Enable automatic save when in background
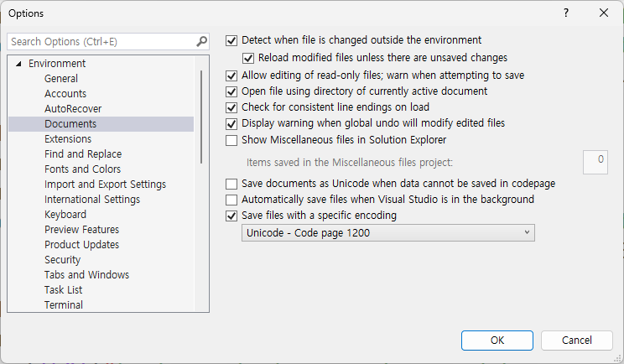 pyautogui.click(x=232, y=200)
